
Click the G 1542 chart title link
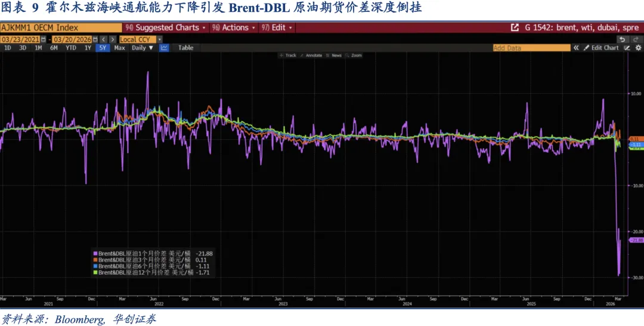581,27
